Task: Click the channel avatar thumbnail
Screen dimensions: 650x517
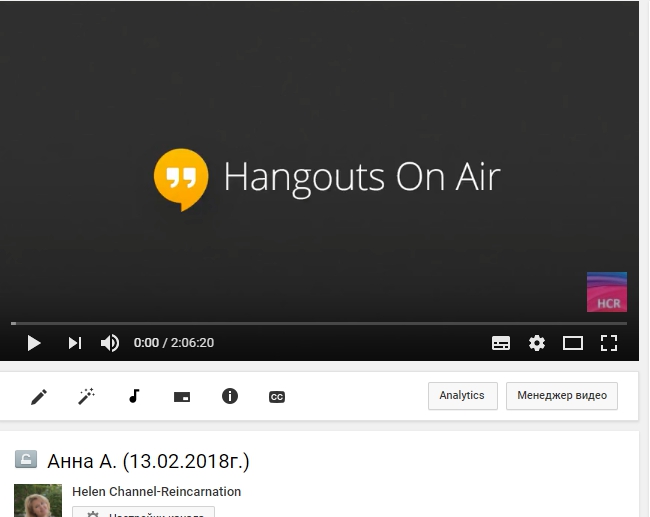Action: [x=38, y=501]
